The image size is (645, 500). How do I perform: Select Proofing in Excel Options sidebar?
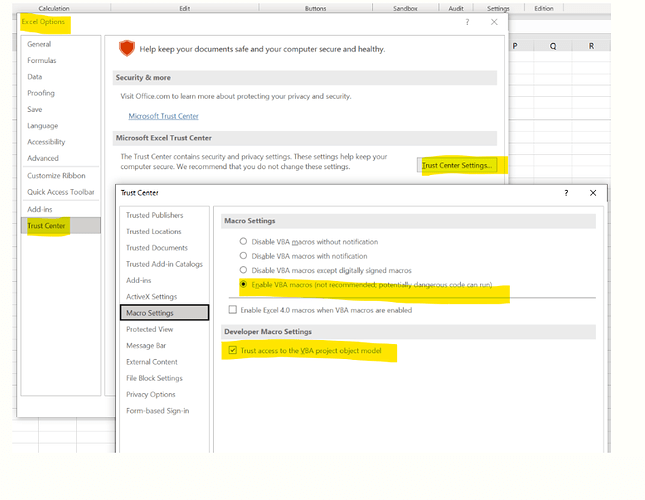click(x=41, y=93)
